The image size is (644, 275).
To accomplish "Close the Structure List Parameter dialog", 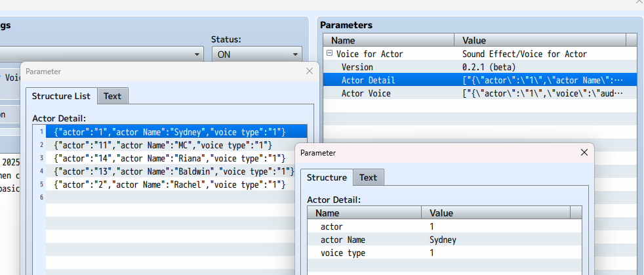I will [x=310, y=71].
